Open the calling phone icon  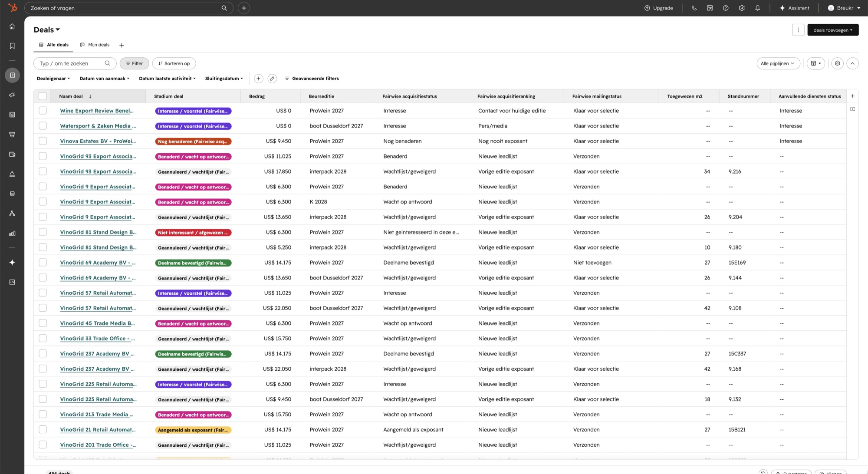(x=694, y=8)
